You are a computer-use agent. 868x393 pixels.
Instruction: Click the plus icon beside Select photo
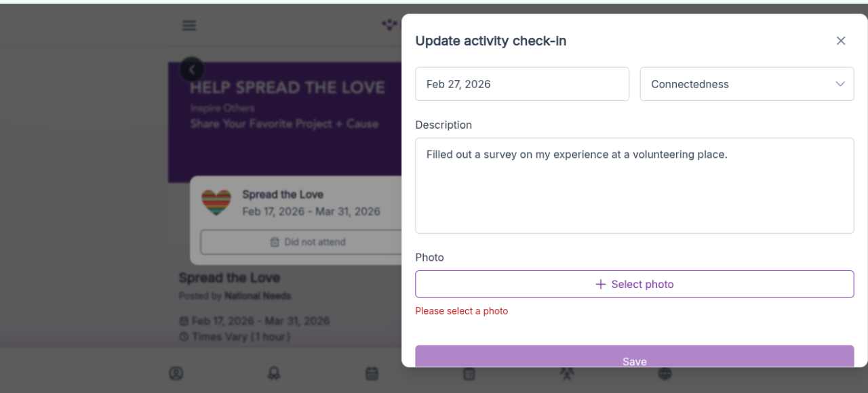tap(600, 284)
